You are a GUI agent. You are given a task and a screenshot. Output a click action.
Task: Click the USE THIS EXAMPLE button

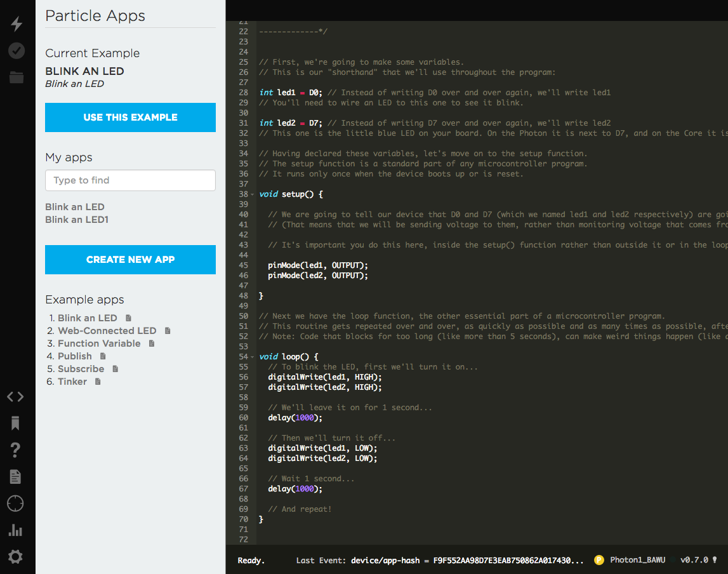[x=131, y=117]
